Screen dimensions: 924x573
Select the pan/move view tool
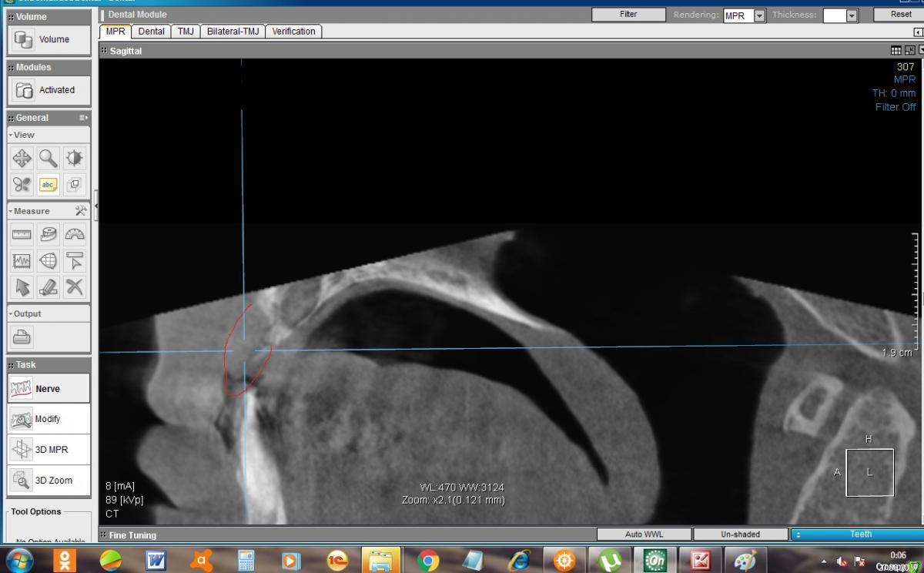click(x=22, y=159)
